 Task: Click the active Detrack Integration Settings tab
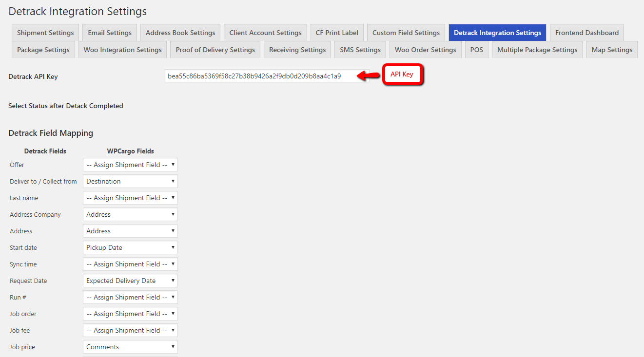pyautogui.click(x=497, y=33)
